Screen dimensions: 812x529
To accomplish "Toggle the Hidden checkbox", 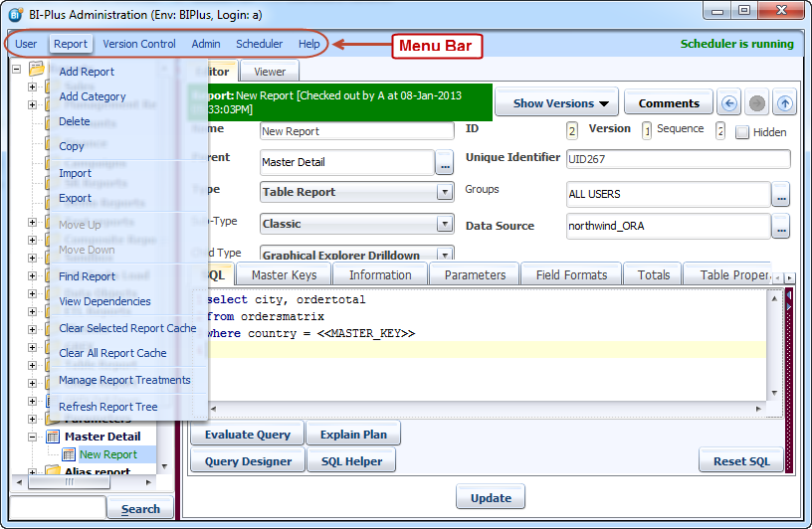I will [742, 132].
